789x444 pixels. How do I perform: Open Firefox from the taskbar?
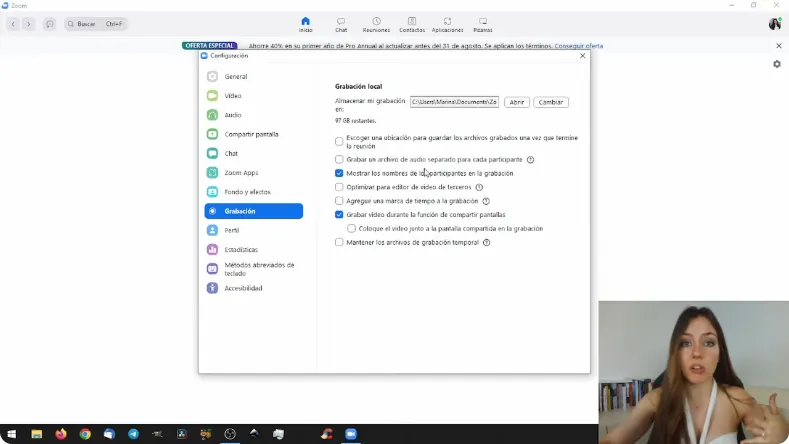click(x=61, y=434)
